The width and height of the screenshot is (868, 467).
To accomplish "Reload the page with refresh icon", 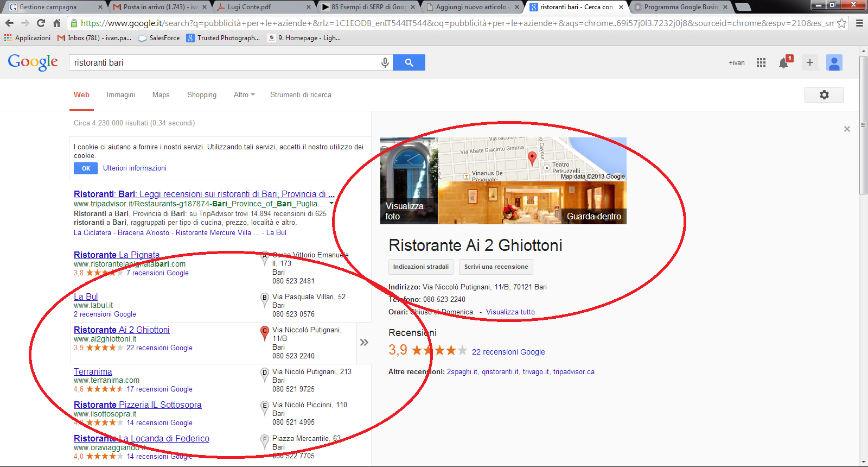I will [41, 23].
